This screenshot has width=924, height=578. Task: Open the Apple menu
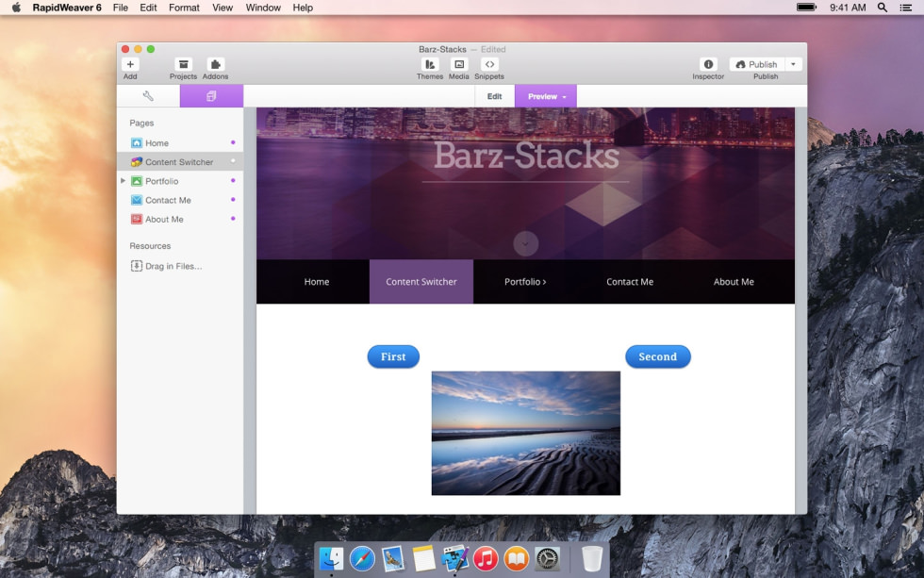(x=16, y=7)
